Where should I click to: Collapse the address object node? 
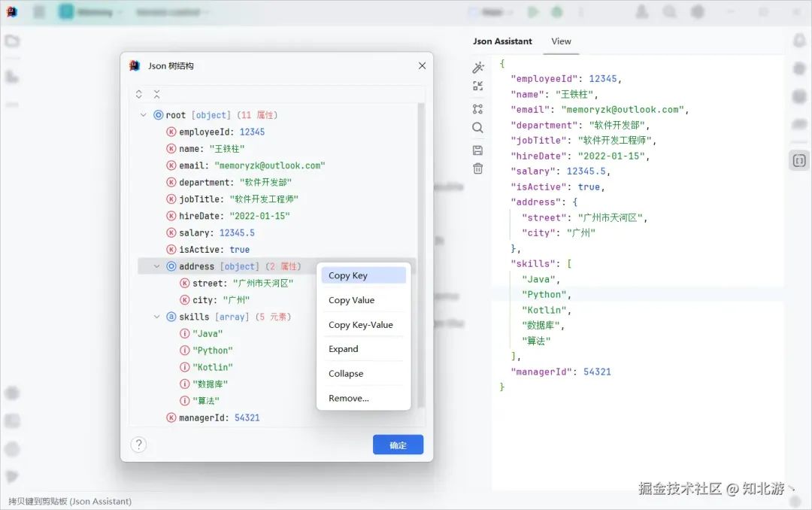[x=156, y=266]
